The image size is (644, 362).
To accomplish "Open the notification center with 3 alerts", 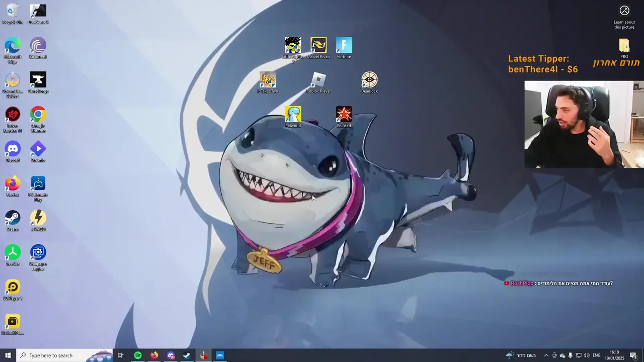I will [634, 355].
